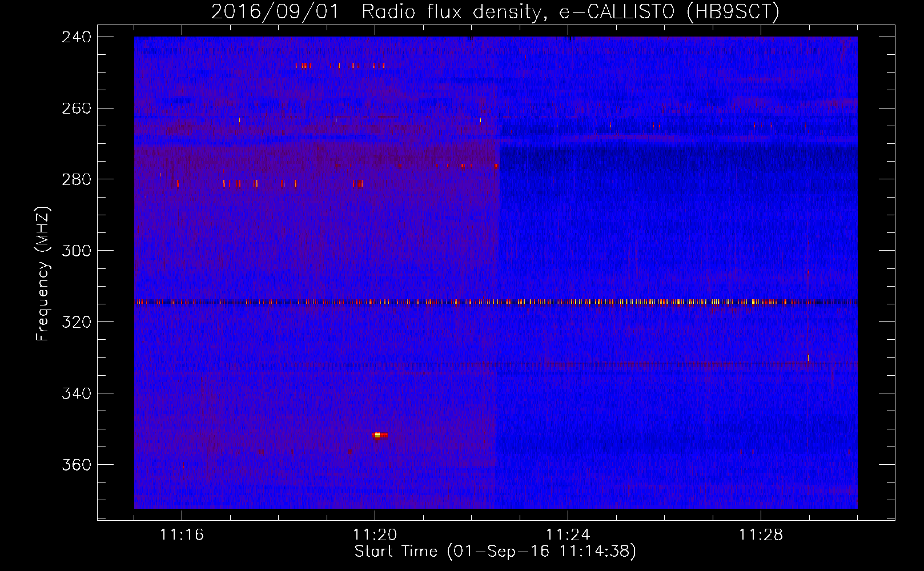Click the 280 frequency tick label
Screen dimensions: 924x571
click(x=76, y=180)
